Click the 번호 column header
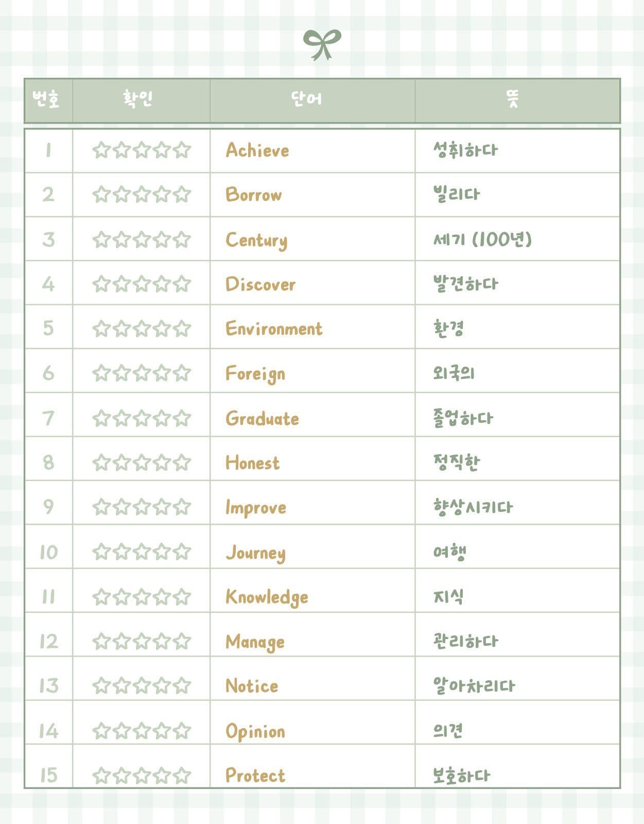Image resolution: width=644 pixels, height=824 pixels. pyautogui.click(x=46, y=99)
